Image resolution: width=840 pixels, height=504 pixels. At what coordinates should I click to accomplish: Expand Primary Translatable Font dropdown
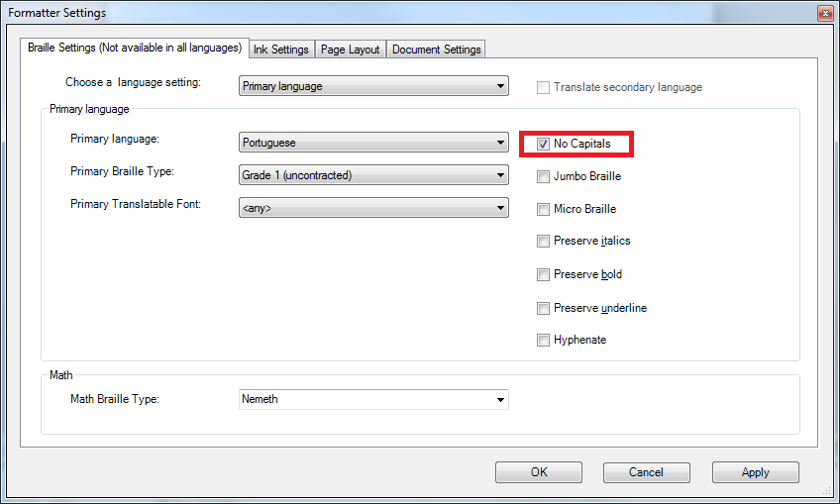click(374, 208)
